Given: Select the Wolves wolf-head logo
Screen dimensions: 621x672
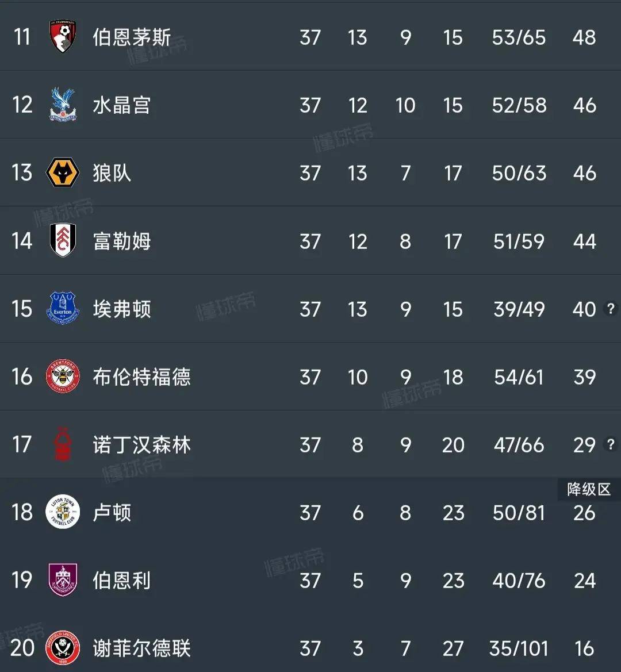Looking at the screenshot, I should 63,173.
